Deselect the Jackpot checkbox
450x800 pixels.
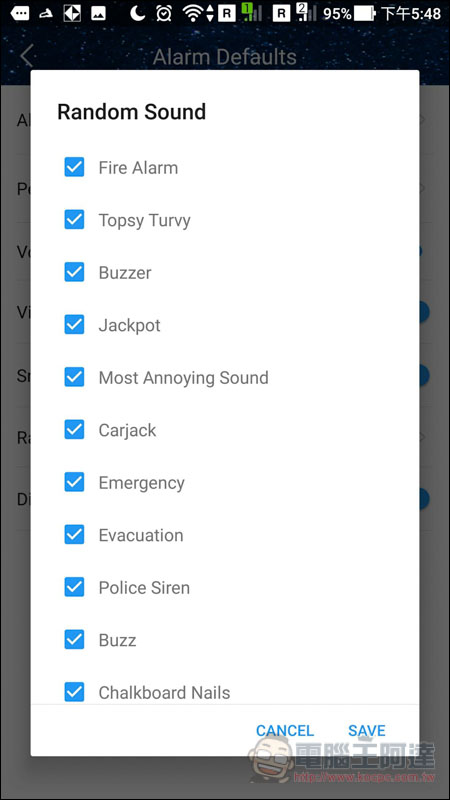(74, 324)
